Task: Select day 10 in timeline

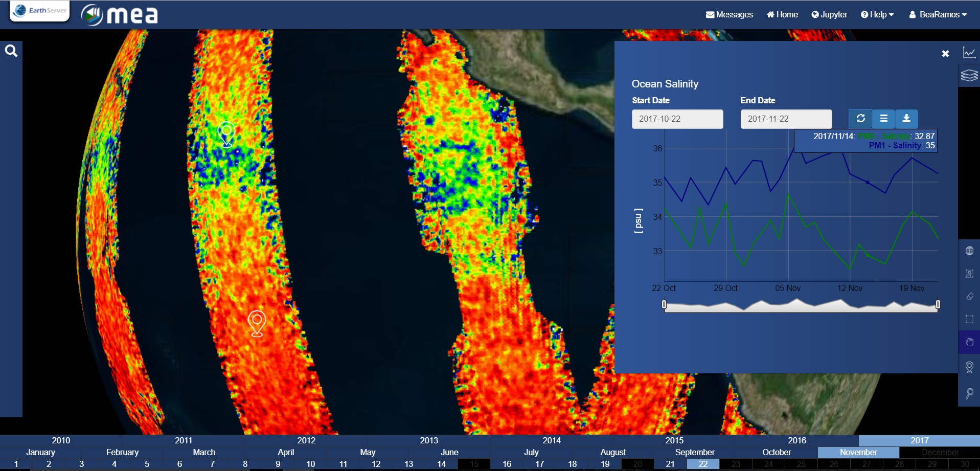Action: coord(310,464)
